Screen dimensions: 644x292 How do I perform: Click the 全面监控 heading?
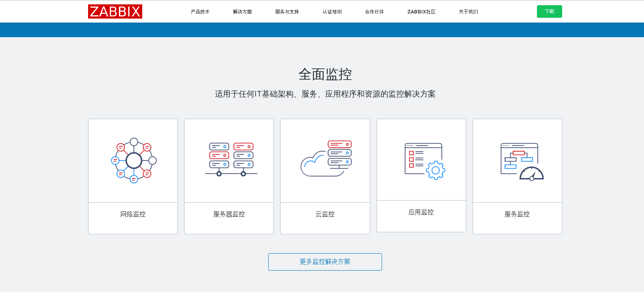[325, 74]
